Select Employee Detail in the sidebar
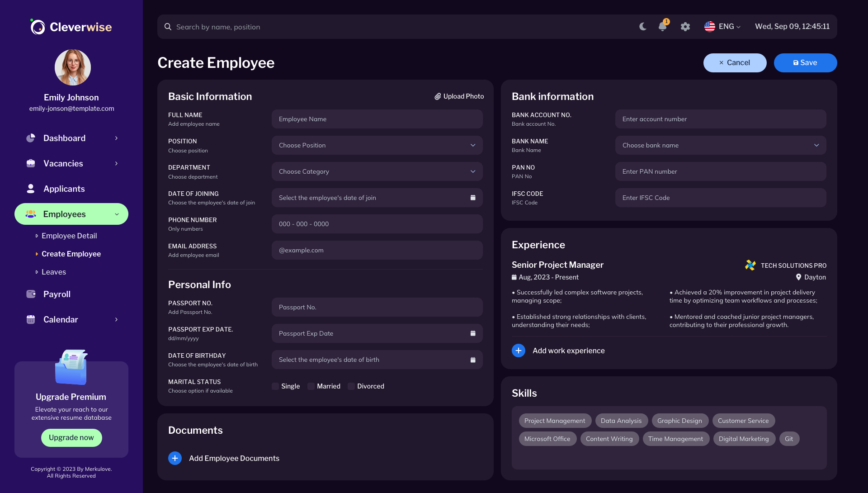 [69, 236]
